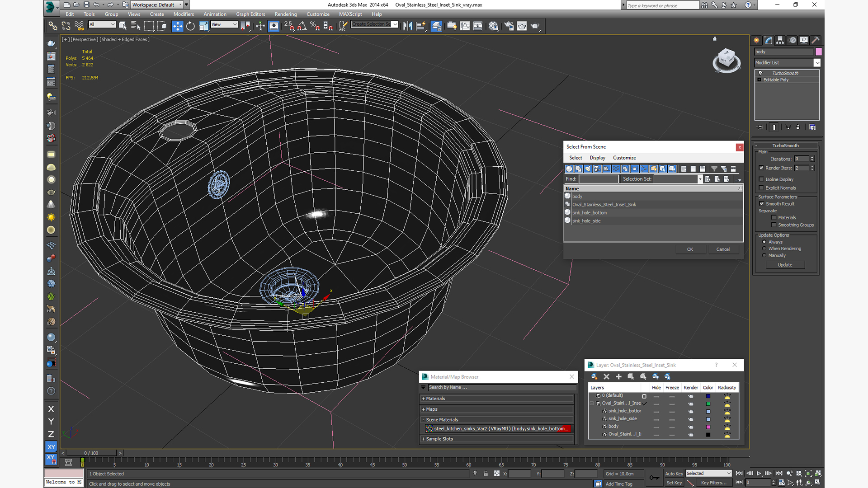
Task: Enable Isoline Display checkbox
Action: [x=761, y=179]
